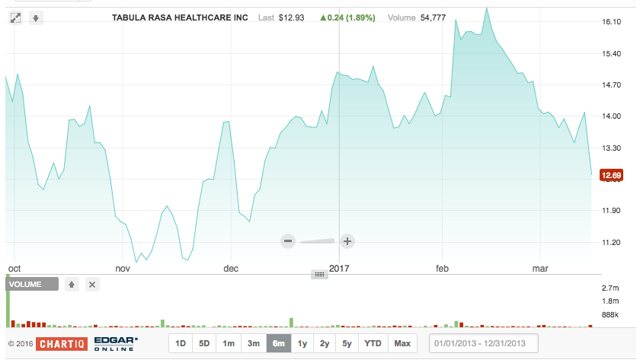The image size is (640, 363).
Task: Click the TABULA RASA HEALTHCARE INC title
Action: pyautogui.click(x=180, y=18)
